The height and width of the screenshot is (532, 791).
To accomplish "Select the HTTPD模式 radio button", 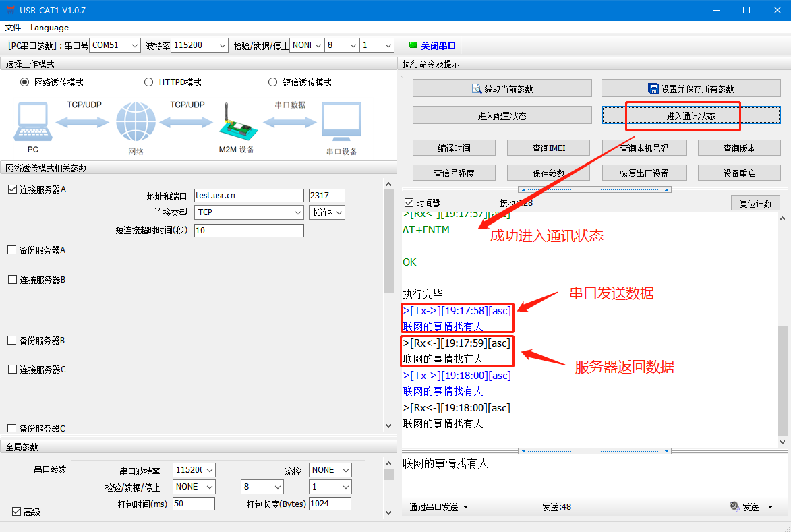I will pyautogui.click(x=149, y=82).
